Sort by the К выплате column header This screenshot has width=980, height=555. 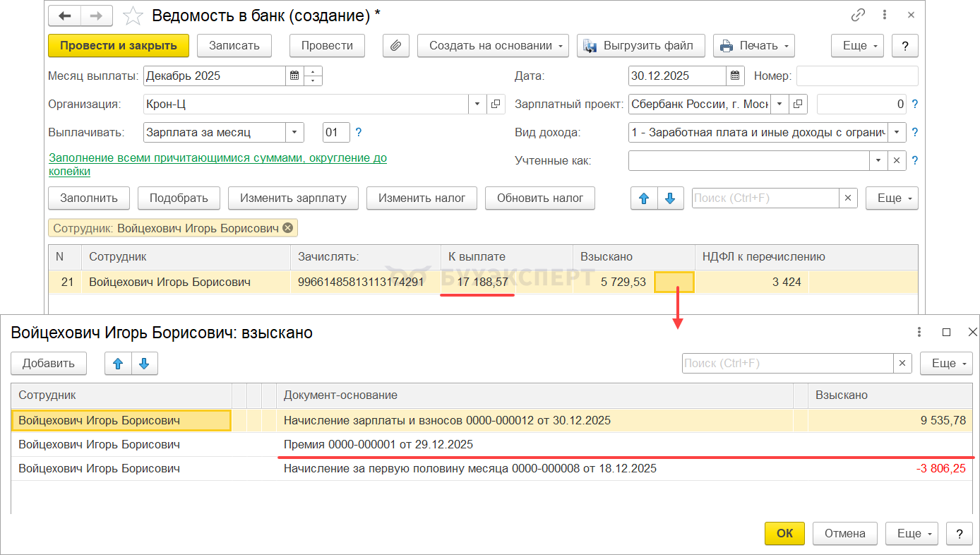pyautogui.click(x=506, y=257)
